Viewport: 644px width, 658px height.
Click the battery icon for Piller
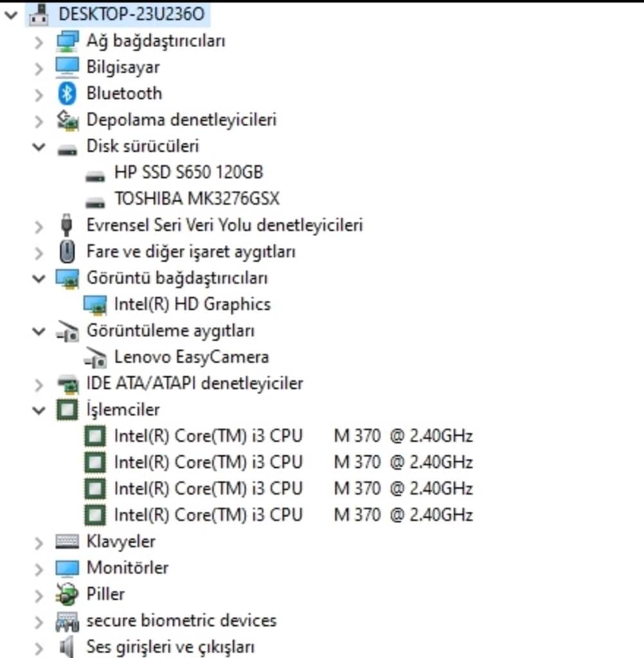pos(67,594)
